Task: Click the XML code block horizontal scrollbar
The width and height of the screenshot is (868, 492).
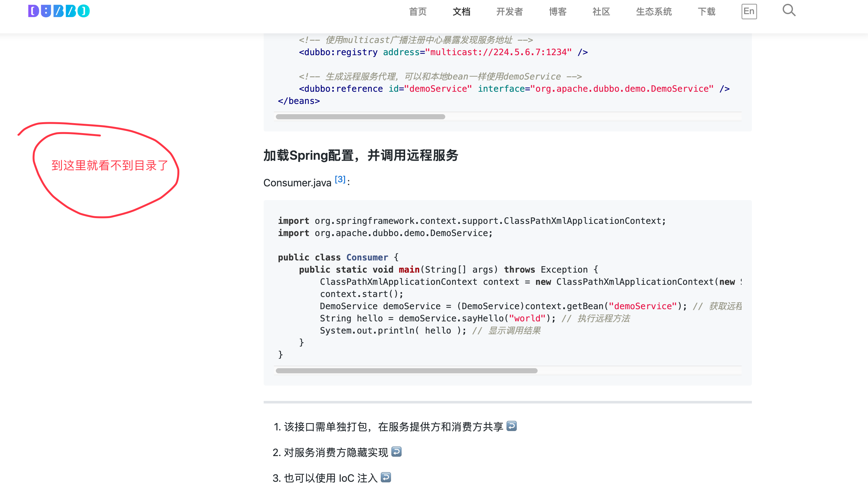Action: click(x=360, y=117)
